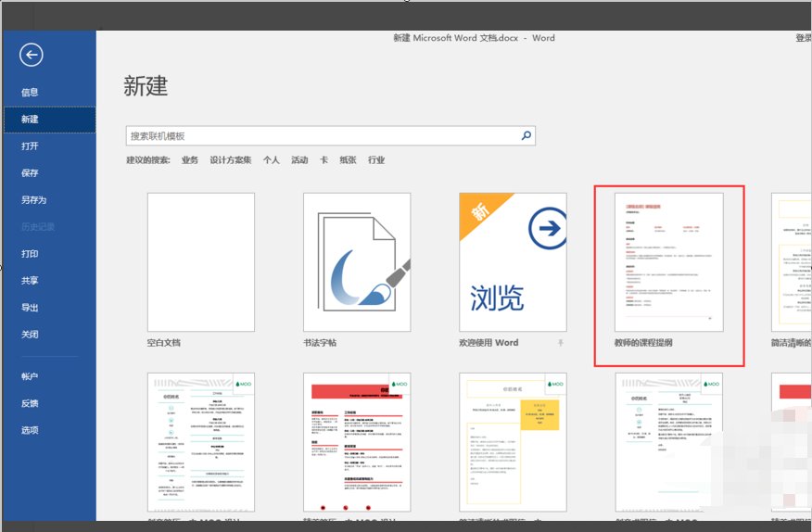This screenshot has height=532, width=812.
Task: Open the 帐户 page
Action: (30, 376)
